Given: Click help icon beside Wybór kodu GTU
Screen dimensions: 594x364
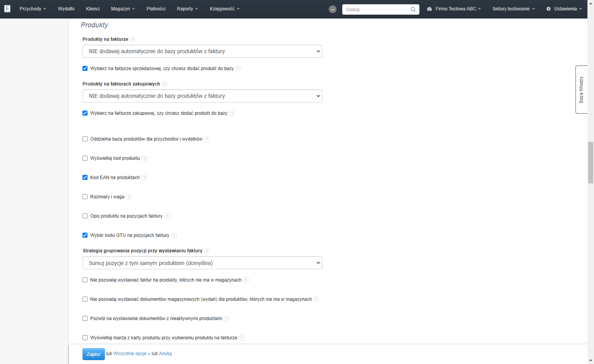Looking at the screenshot, I should [x=174, y=235].
